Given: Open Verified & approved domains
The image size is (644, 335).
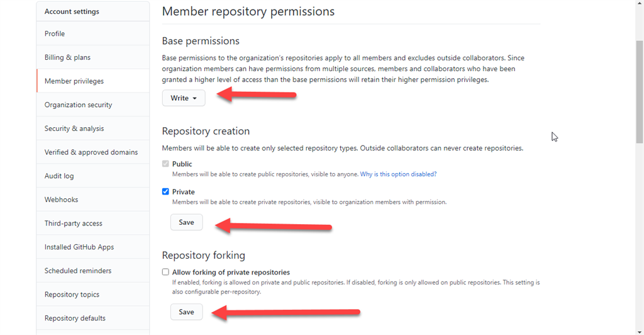Looking at the screenshot, I should coord(91,152).
